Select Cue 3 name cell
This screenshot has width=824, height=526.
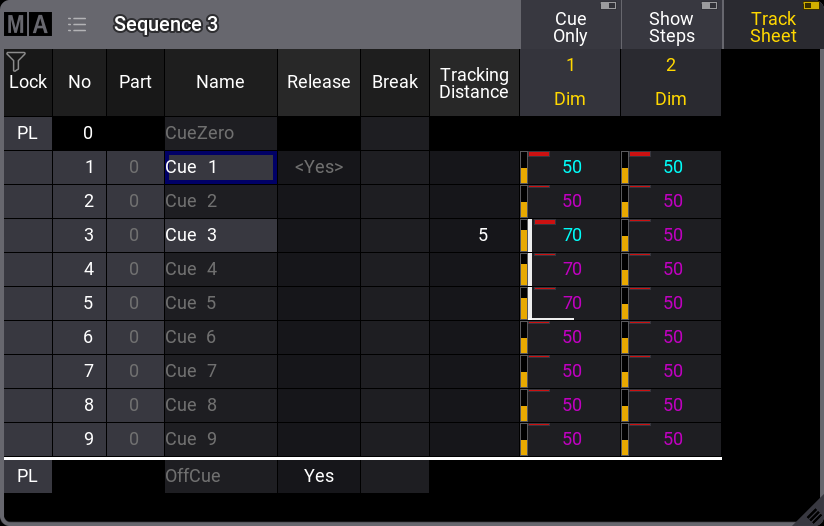(220, 235)
